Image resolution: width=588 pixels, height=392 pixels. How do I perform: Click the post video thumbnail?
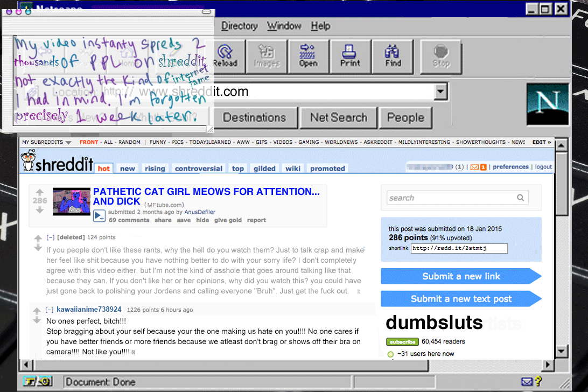[x=71, y=201]
